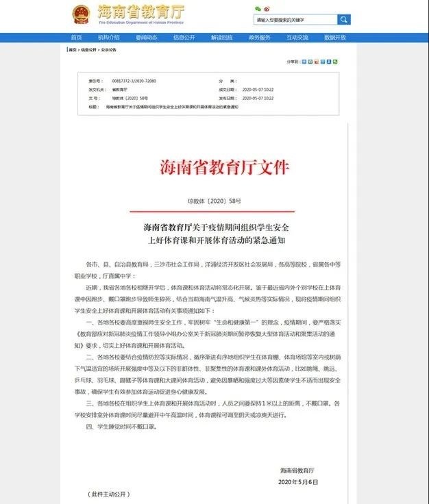Click the magnifier search button
Viewport: 429px width, 504px height.
pos(344,20)
